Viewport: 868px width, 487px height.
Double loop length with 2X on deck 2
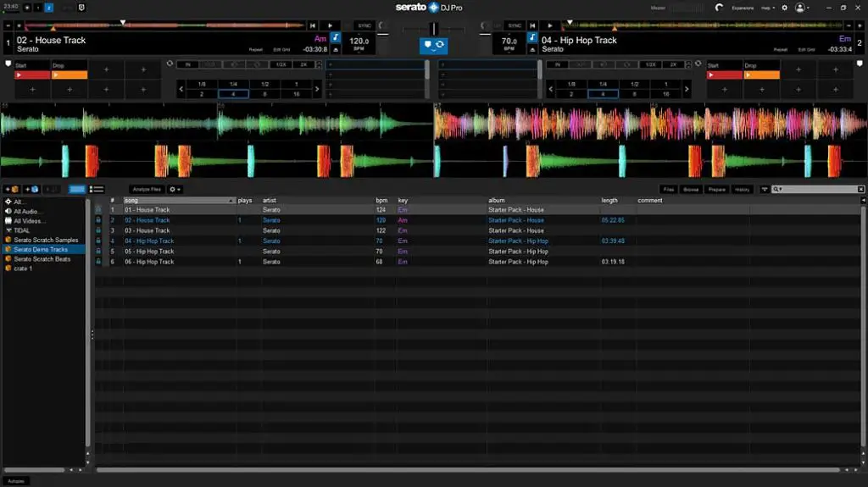coord(673,64)
